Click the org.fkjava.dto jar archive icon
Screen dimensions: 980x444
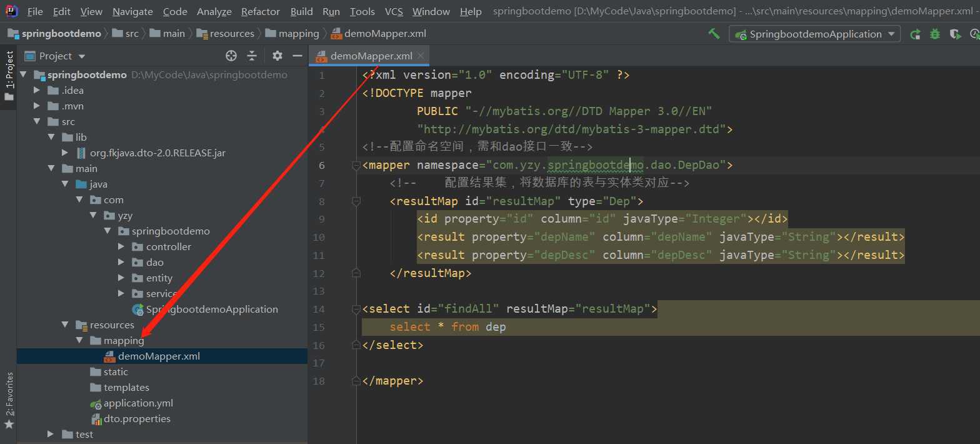(81, 153)
